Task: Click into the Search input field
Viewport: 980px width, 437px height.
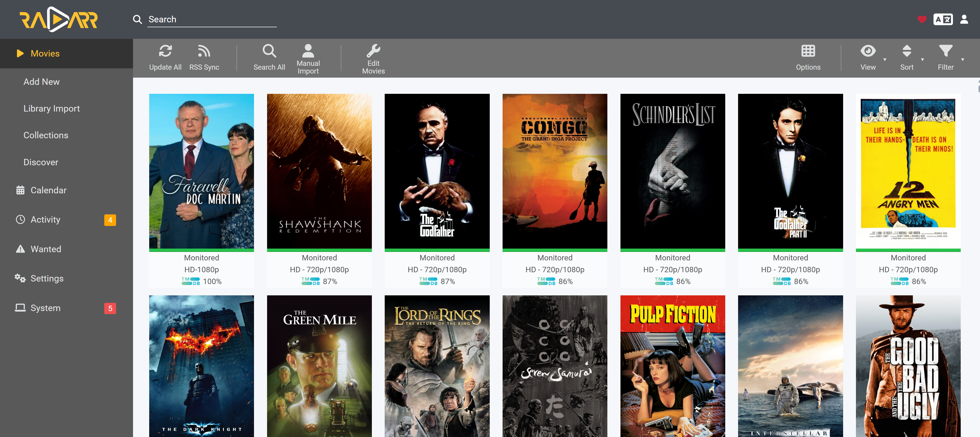Action: pos(212,20)
